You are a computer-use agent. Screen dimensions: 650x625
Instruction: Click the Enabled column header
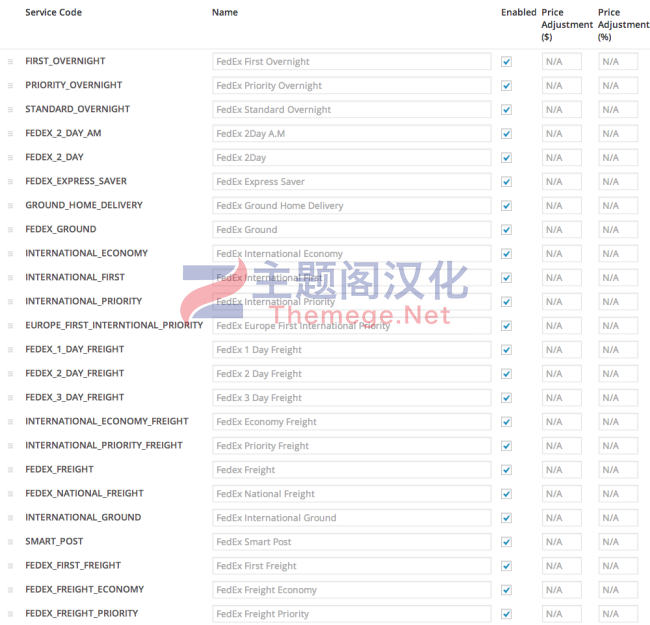[x=519, y=12]
